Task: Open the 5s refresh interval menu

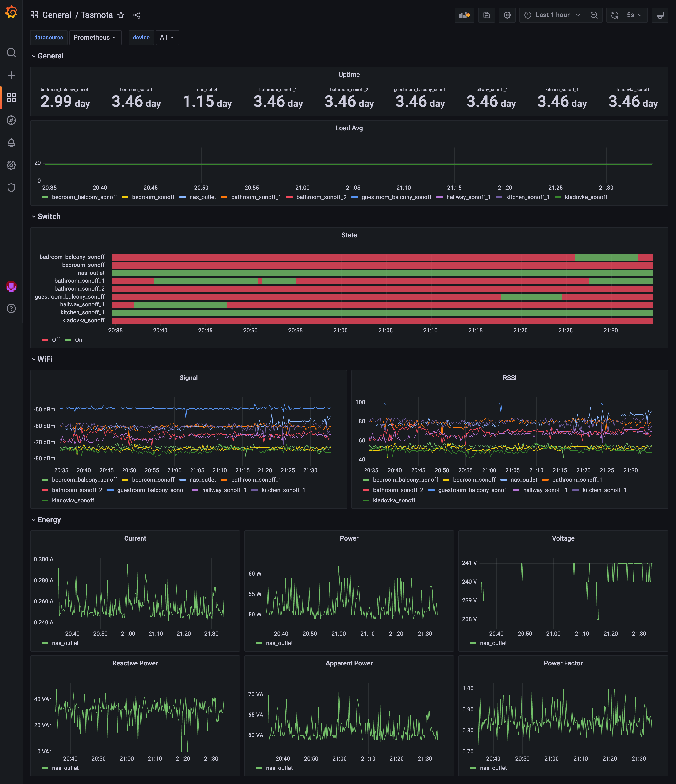Action: [x=634, y=15]
